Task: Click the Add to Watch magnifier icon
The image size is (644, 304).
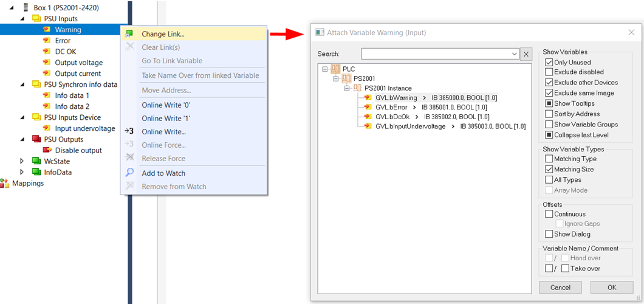Action: tap(129, 173)
